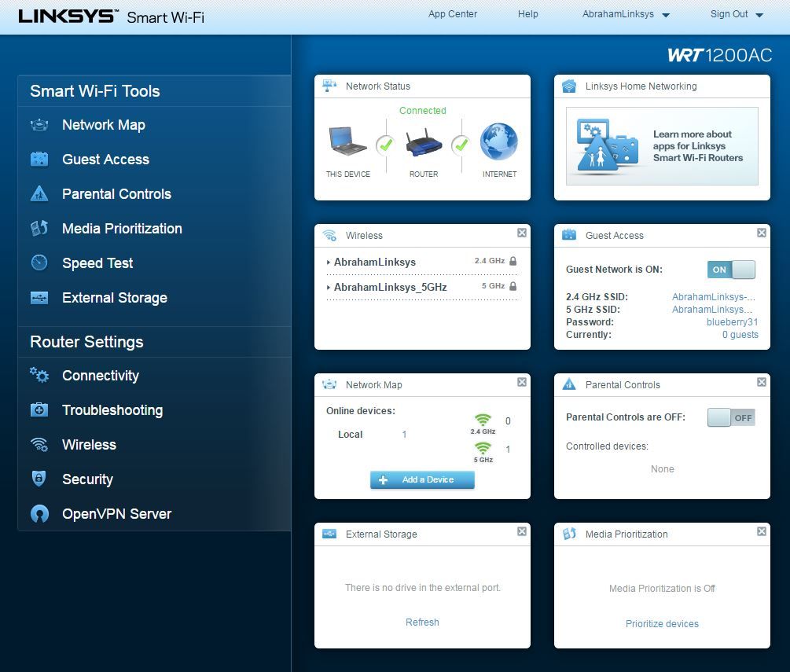Click the Add a Device button
The height and width of the screenshot is (672, 790).
click(x=422, y=479)
